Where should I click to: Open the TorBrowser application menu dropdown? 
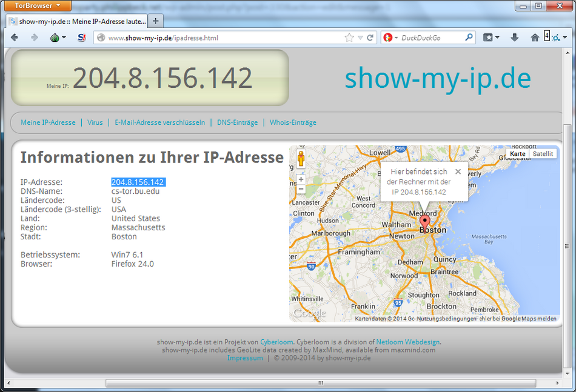(x=38, y=6)
